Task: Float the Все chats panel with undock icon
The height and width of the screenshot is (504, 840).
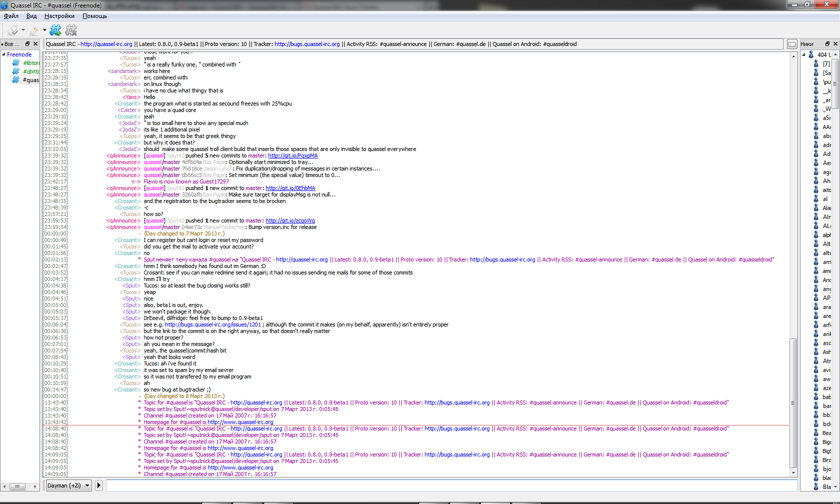Action: pyautogui.click(x=27, y=44)
